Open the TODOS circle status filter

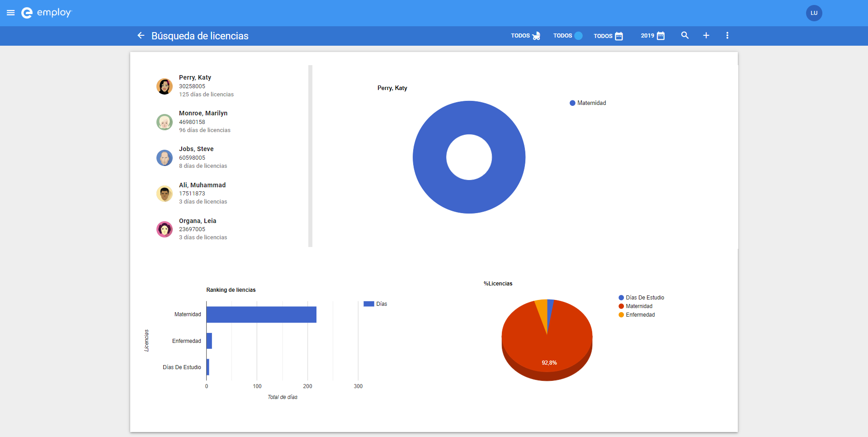point(568,36)
